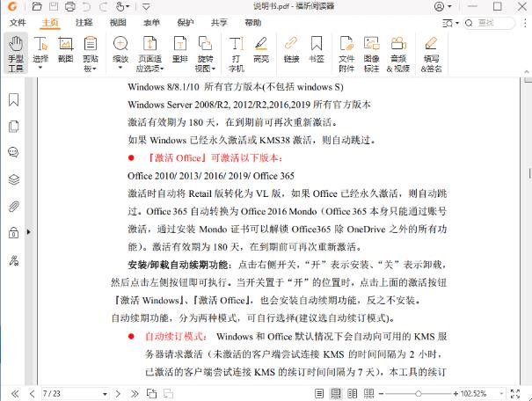Click the previous view icon
532x401 pixels.
[x=151, y=394]
